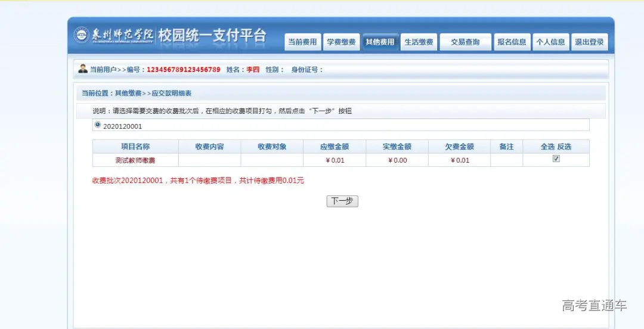
Task: Click the 实缴金额 column header
Action: 397,147
